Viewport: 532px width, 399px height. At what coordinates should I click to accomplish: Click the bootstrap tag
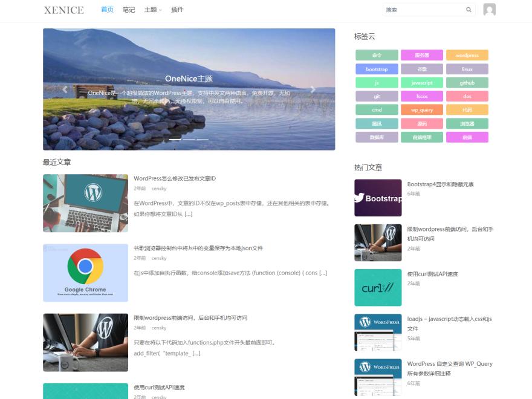click(377, 69)
